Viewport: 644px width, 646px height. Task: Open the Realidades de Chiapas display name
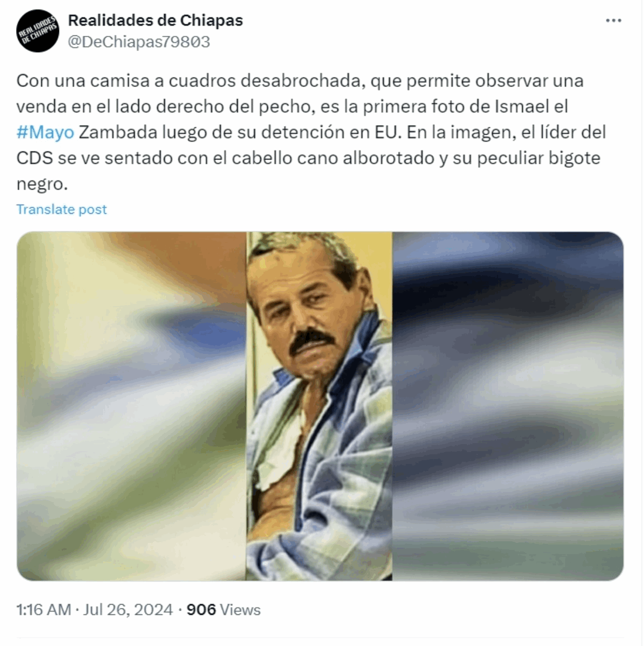pyautogui.click(x=156, y=20)
